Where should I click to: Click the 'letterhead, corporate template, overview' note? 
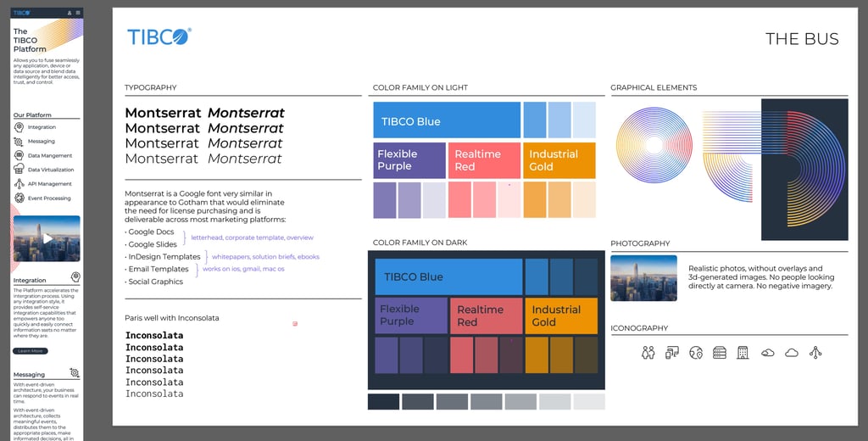(x=253, y=237)
